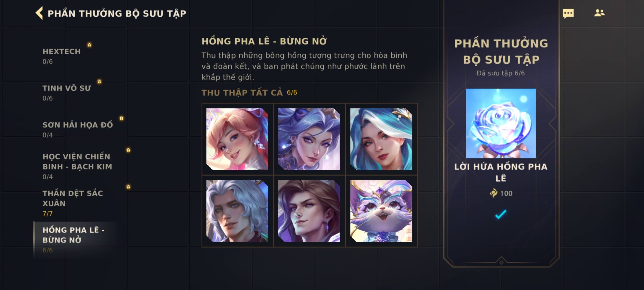644x290 pixels.
Task: Open the crystal rose reward image
Action: pyautogui.click(x=501, y=123)
